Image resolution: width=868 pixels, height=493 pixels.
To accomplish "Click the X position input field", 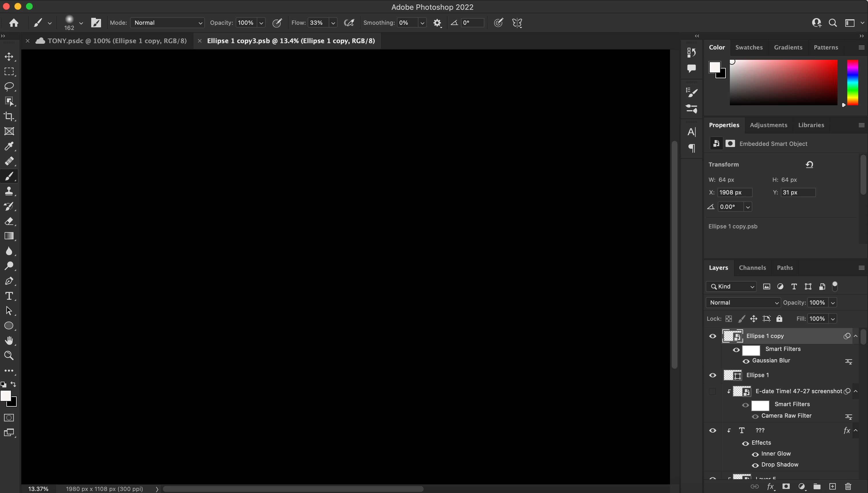I will pyautogui.click(x=734, y=192).
